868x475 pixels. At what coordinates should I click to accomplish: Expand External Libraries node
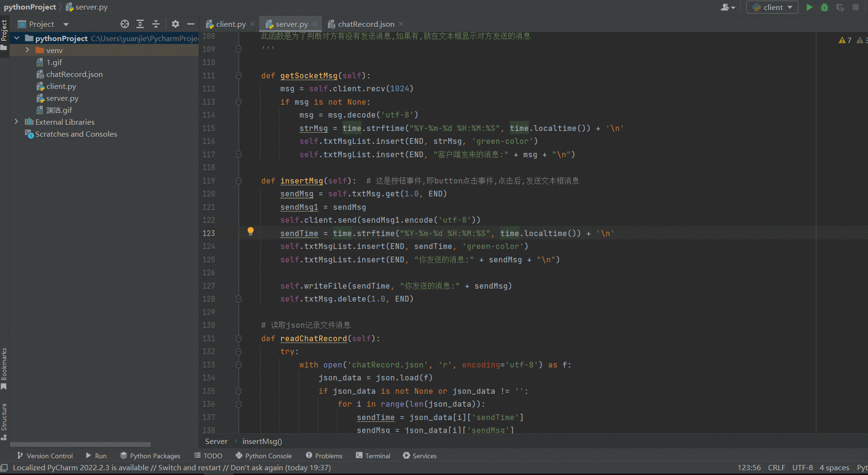point(17,122)
